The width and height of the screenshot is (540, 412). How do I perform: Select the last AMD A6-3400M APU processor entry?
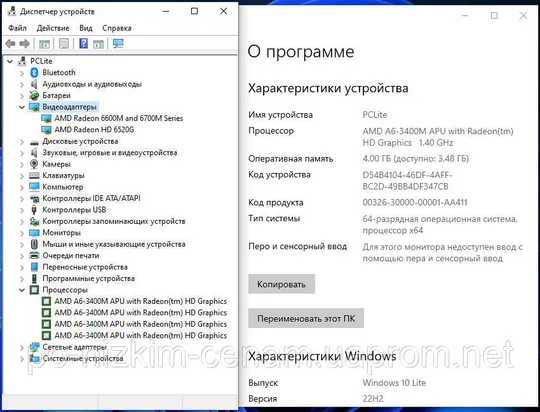click(x=141, y=335)
